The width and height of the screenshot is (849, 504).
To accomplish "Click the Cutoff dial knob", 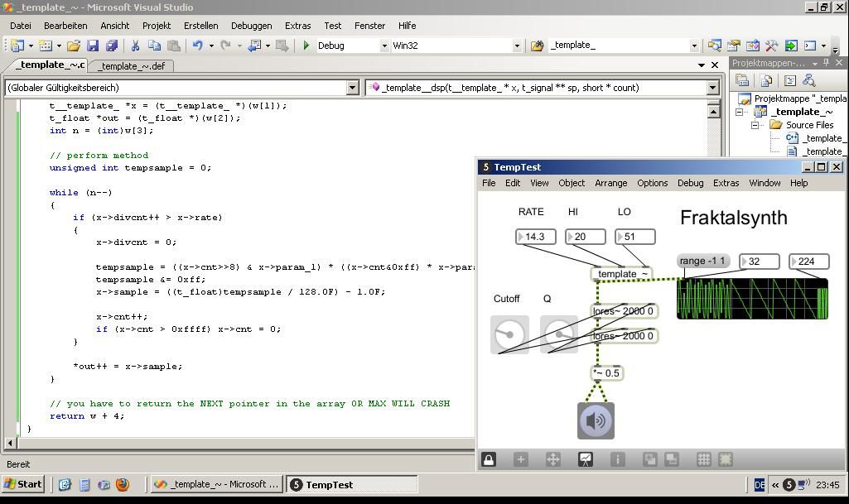I will tap(509, 335).
